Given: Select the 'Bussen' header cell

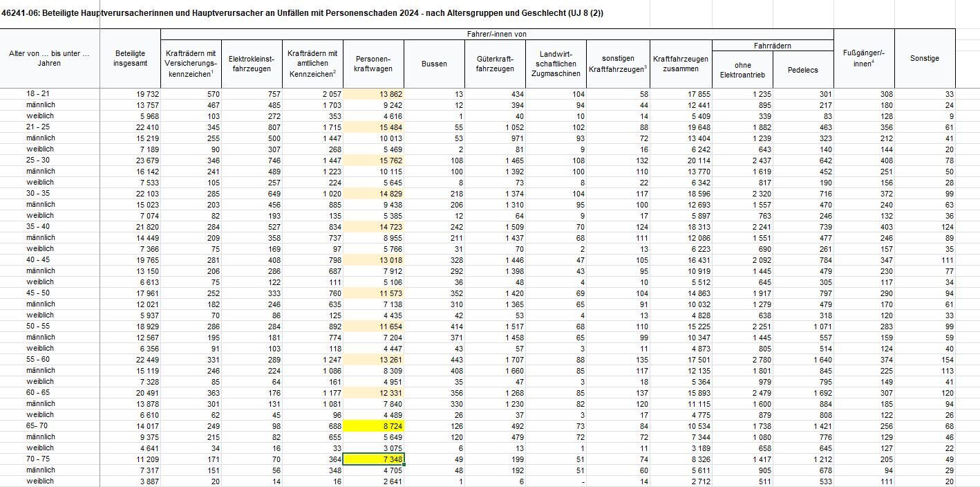Looking at the screenshot, I should click(x=434, y=63).
